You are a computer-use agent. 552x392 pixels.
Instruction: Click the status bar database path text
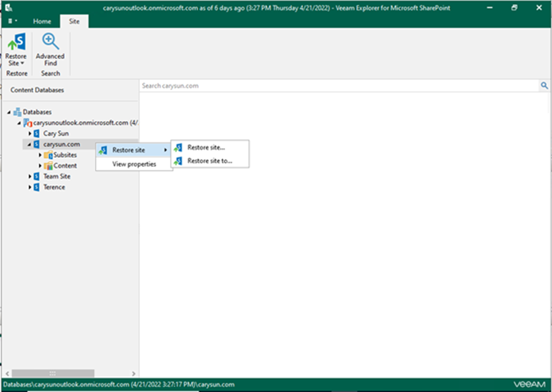[x=119, y=384]
